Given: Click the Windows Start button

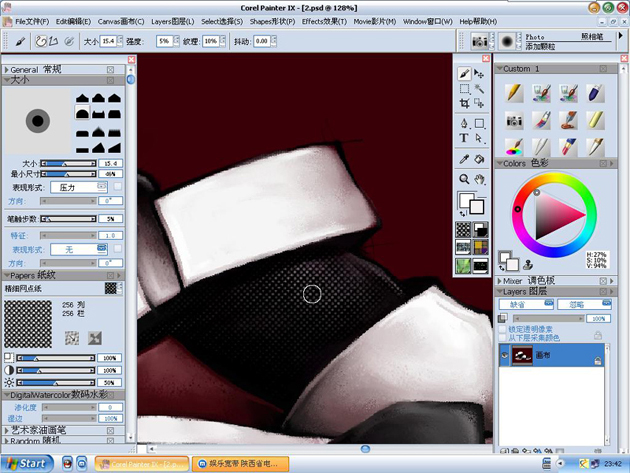Looking at the screenshot, I should (27, 464).
